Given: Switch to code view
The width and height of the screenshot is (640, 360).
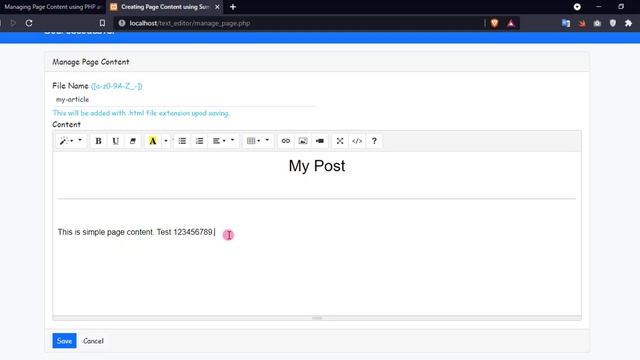Looking at the screenshot, I should point(357,141).
